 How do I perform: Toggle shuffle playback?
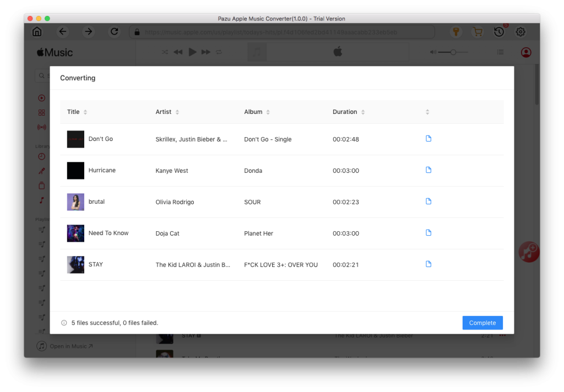(x=165, y=52)
